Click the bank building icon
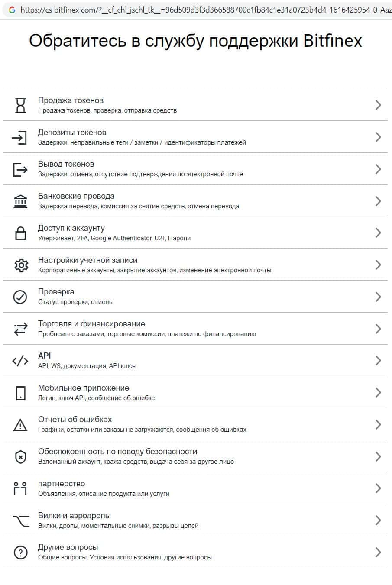 pos(20,201)
